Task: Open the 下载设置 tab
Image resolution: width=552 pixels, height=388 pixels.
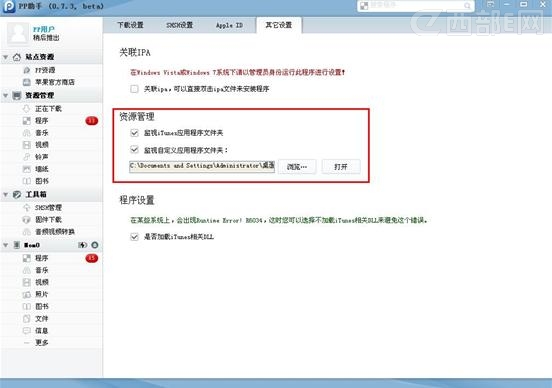Action: (130, 25)
